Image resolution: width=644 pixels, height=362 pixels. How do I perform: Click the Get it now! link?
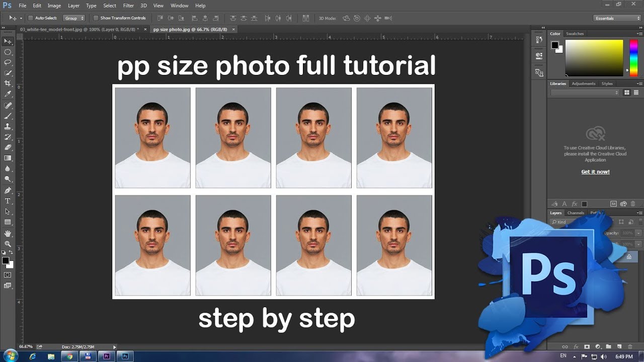point(595,172)
